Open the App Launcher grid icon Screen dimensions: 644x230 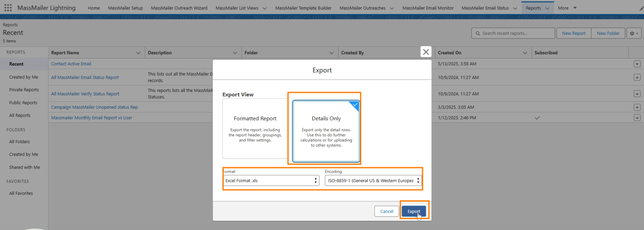tap(8, 8)
